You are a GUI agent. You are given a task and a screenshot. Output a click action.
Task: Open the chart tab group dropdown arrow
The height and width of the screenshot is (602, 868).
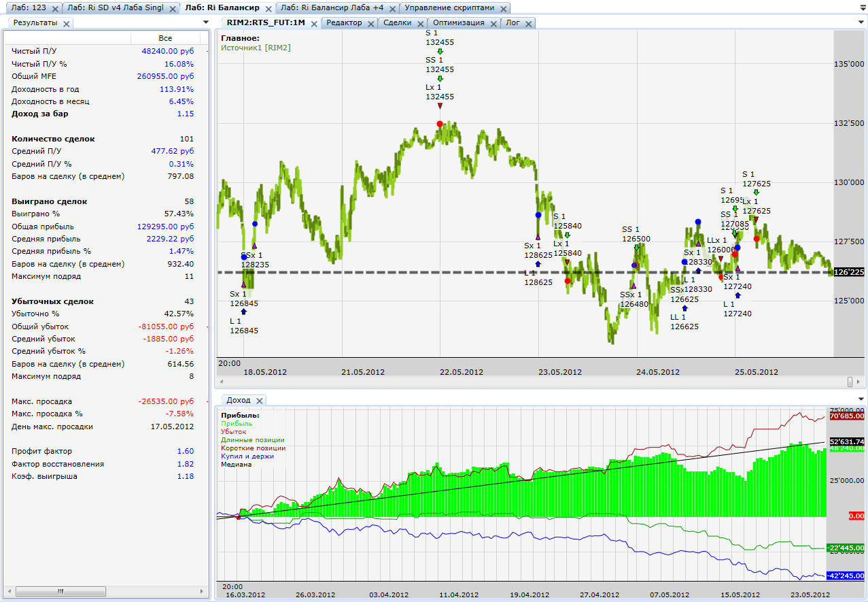(x=861, y=22)
